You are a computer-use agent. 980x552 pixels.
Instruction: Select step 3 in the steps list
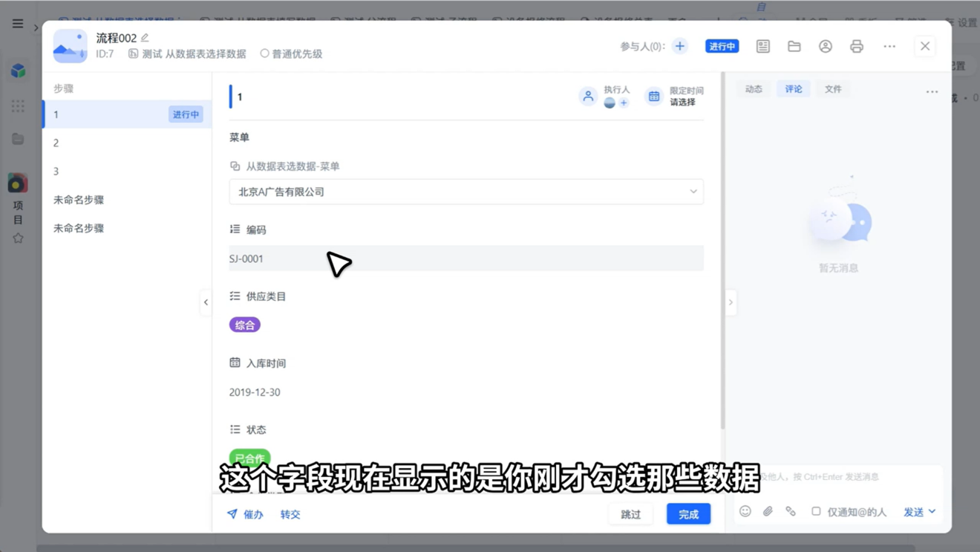(127, 171)
